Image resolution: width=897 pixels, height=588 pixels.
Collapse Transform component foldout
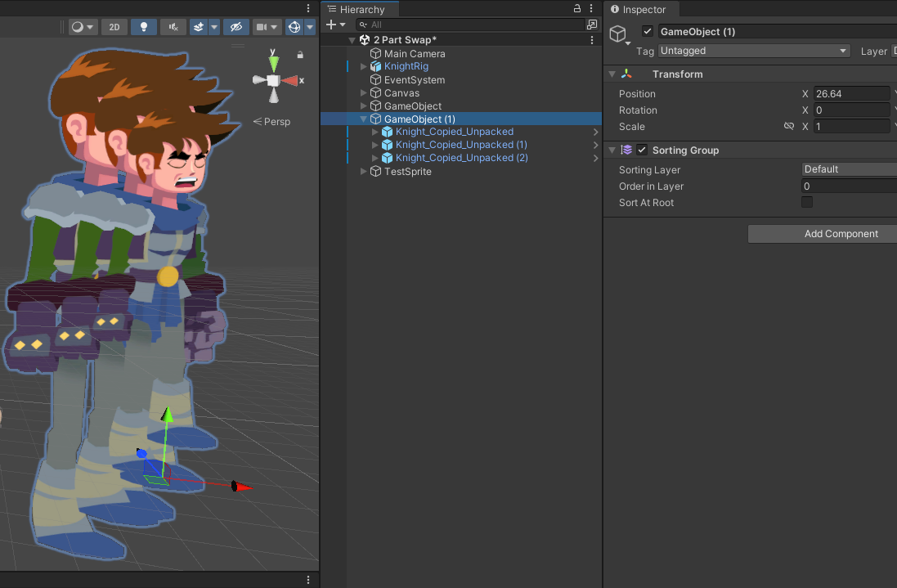tap(612, 74)
